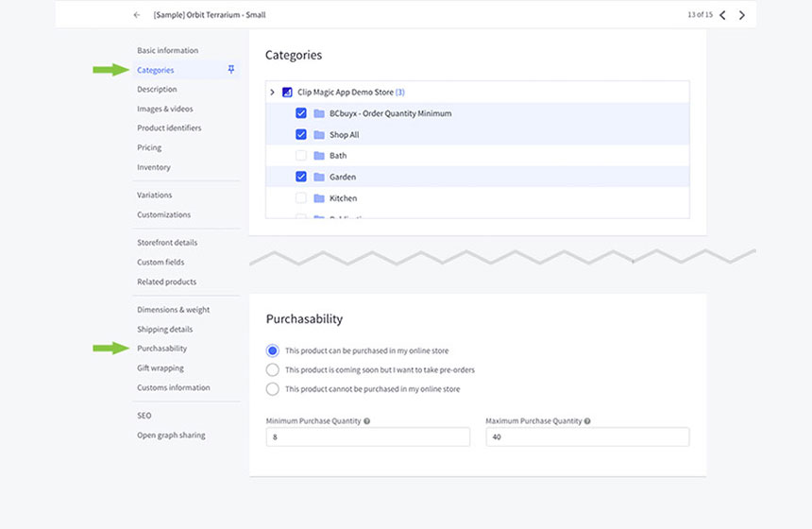Select the pre-orders coming soon option
This screenshot has height=529, width=812.
(273, 369)
